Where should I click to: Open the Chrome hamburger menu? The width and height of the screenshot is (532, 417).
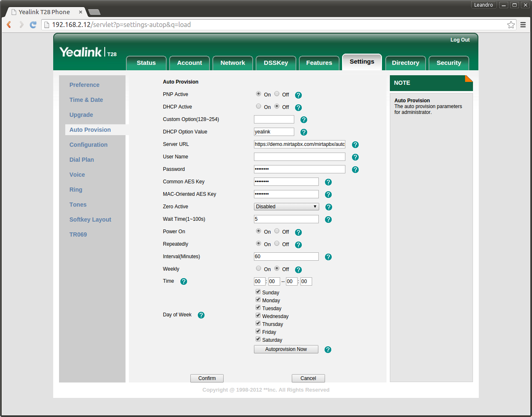pyautogui.click(x=523, y=25)
